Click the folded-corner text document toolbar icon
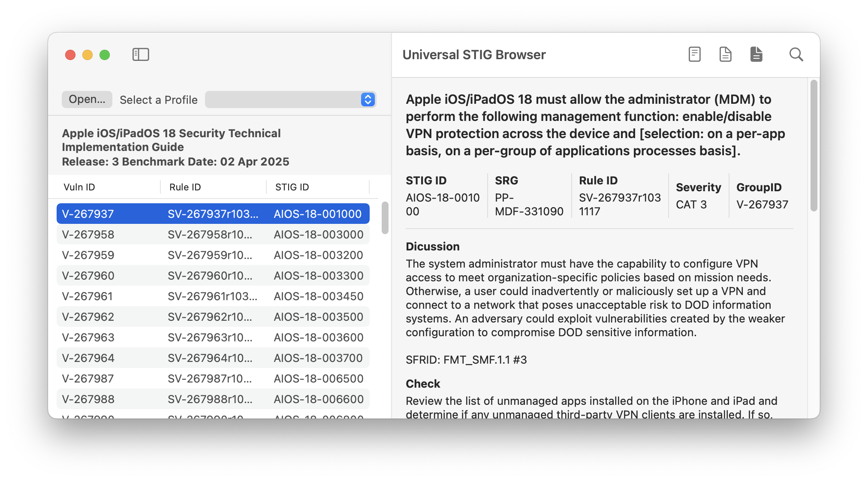 click(725, 54)
